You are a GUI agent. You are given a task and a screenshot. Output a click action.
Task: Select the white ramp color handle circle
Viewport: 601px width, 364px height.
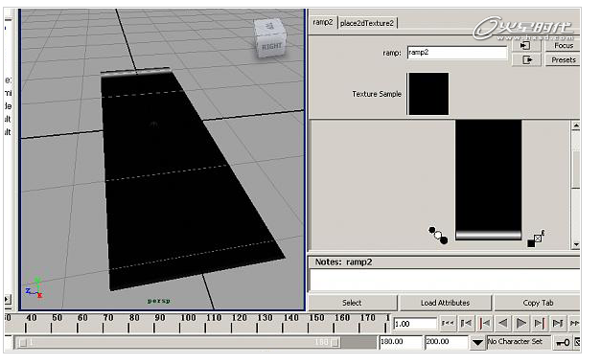pos(438,236)
